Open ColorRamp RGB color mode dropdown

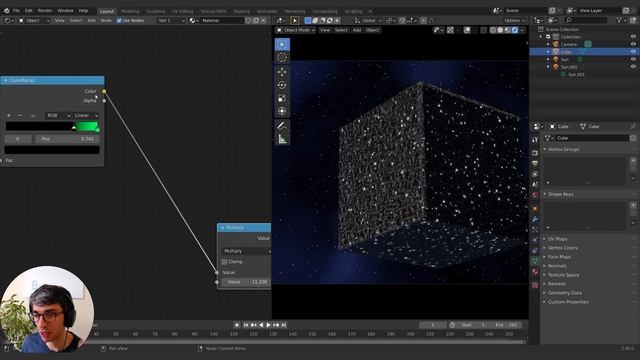click(x=58, y=116)
